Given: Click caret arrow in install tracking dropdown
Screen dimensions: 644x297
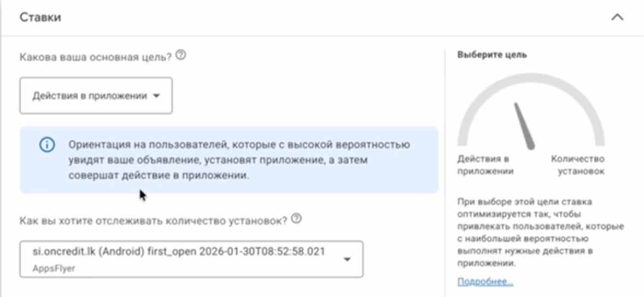Looking at the screenshot, I should click(x=347, y=259).
